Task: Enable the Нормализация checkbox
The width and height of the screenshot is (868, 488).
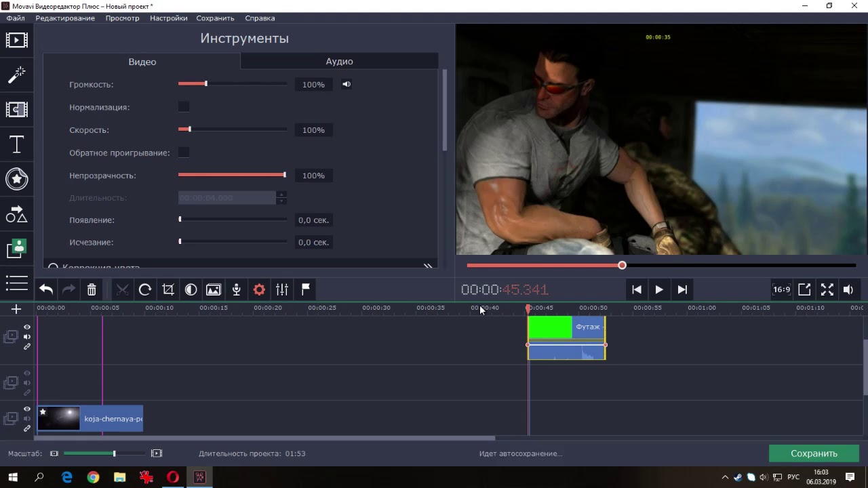Action: pyautogui.click(x=184, y=107)
